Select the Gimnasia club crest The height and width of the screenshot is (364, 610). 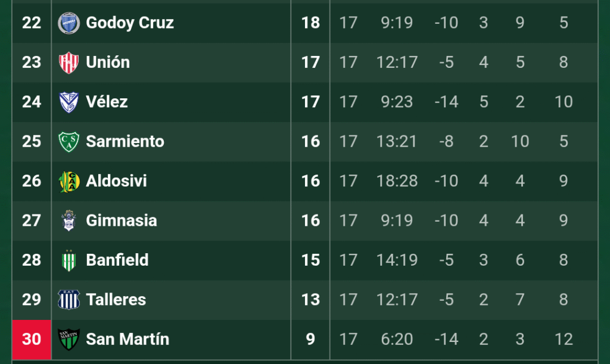pos(69,220)
